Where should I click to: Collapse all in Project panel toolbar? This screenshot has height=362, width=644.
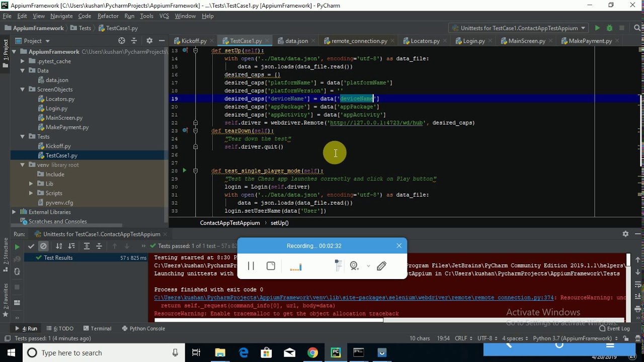click(x=134, y=41)
